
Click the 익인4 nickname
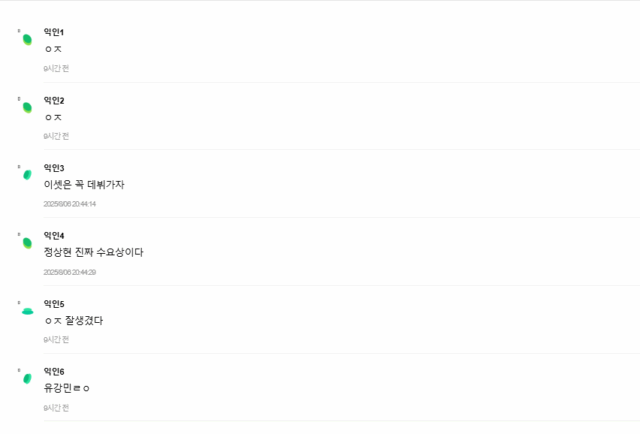(54, 236)
